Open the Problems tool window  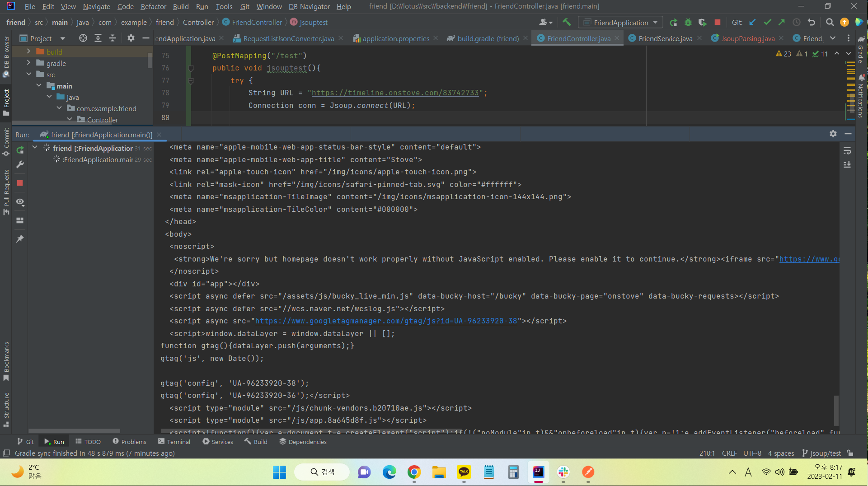tap(129, 441)
